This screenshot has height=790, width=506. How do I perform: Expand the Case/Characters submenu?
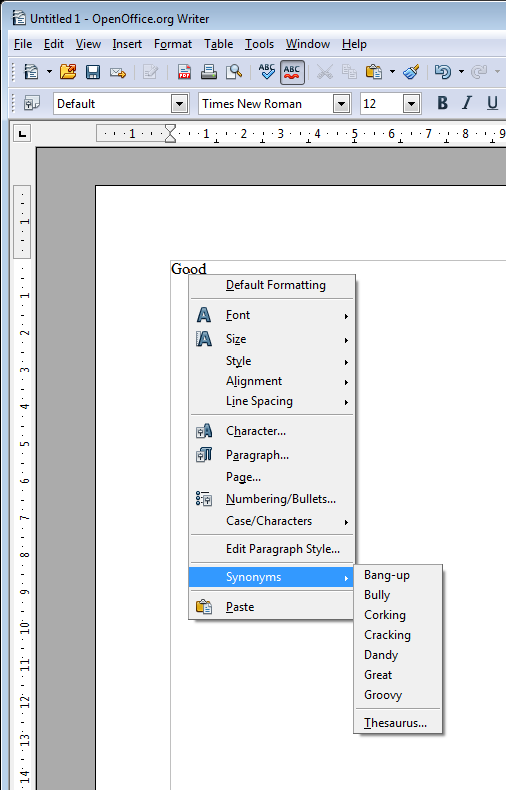tap(272, 521)
